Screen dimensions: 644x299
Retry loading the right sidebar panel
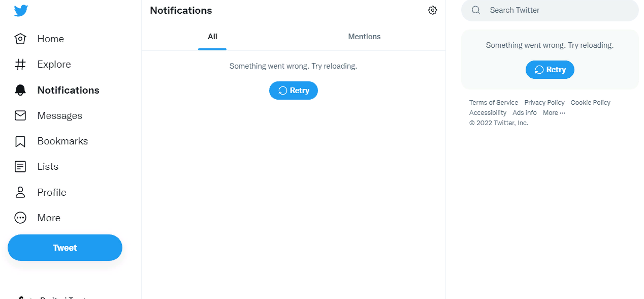(550, 70)
